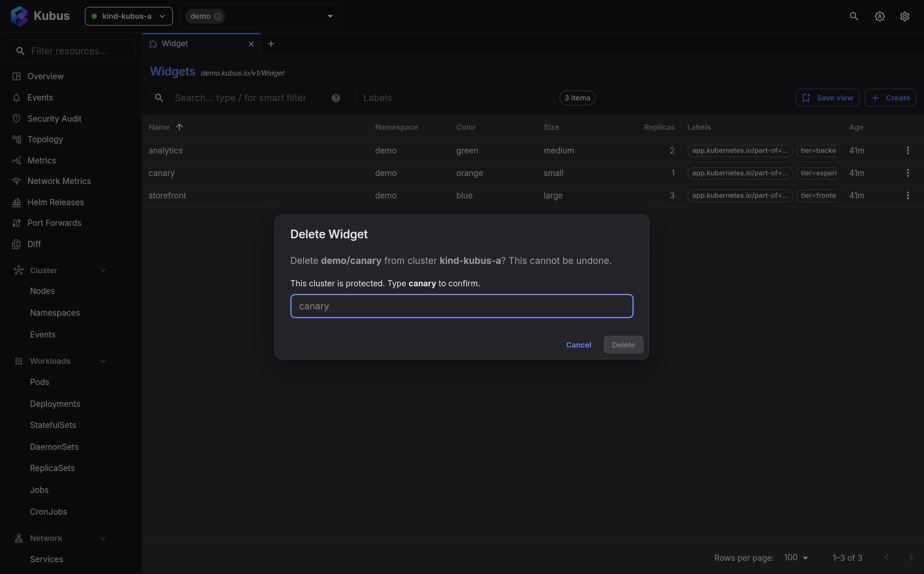Image resolution: width=924 pixels, height=574 pixels.
Task: Click the Topology sidebar icon
Action: (16, 139)
